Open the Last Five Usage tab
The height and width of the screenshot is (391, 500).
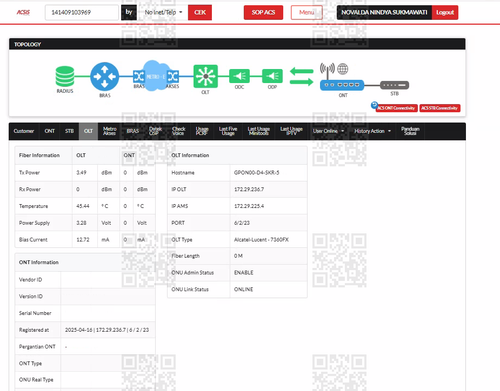(x=228, y=131)
